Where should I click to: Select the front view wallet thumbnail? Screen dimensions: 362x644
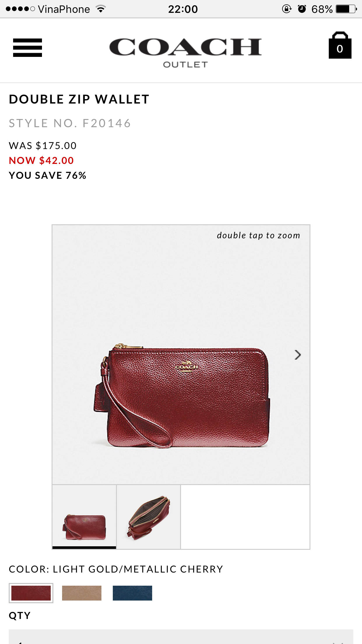click(x=84, y=517)
